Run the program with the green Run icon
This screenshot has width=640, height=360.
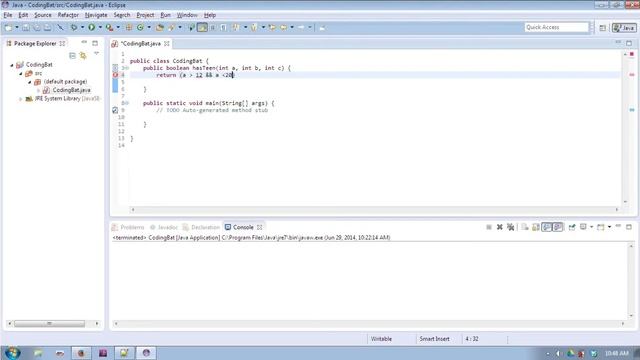(x=91, y=27)
